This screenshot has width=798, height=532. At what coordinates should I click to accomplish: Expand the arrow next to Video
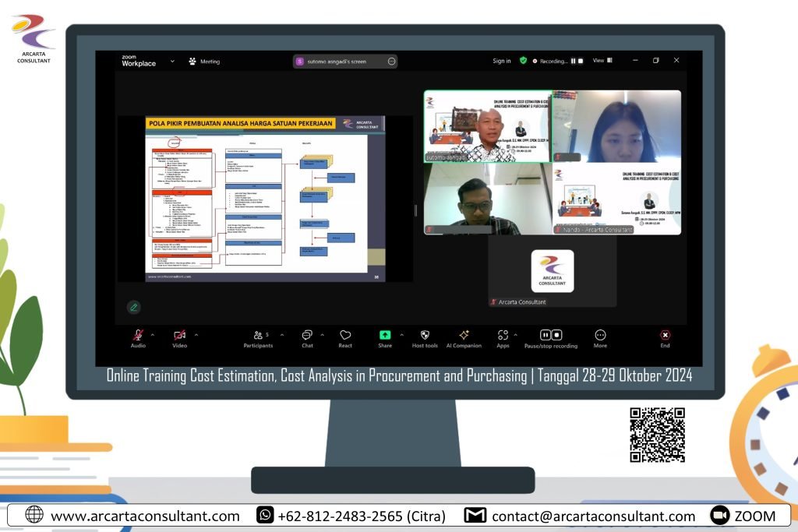pos(196,335)
